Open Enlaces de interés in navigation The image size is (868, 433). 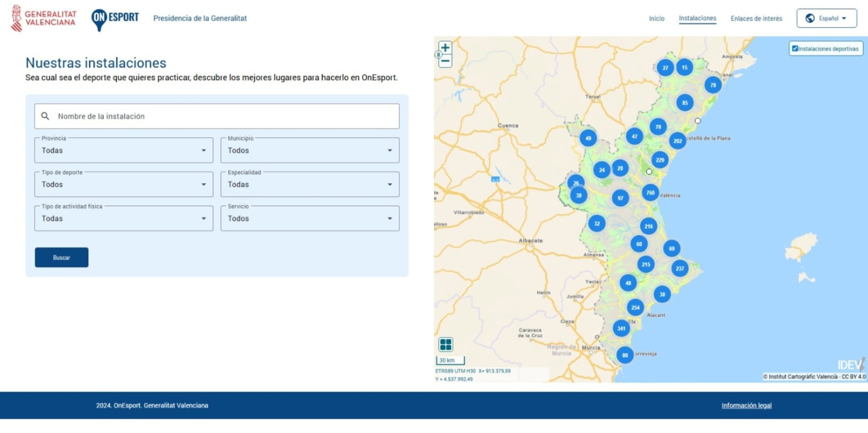756,19
